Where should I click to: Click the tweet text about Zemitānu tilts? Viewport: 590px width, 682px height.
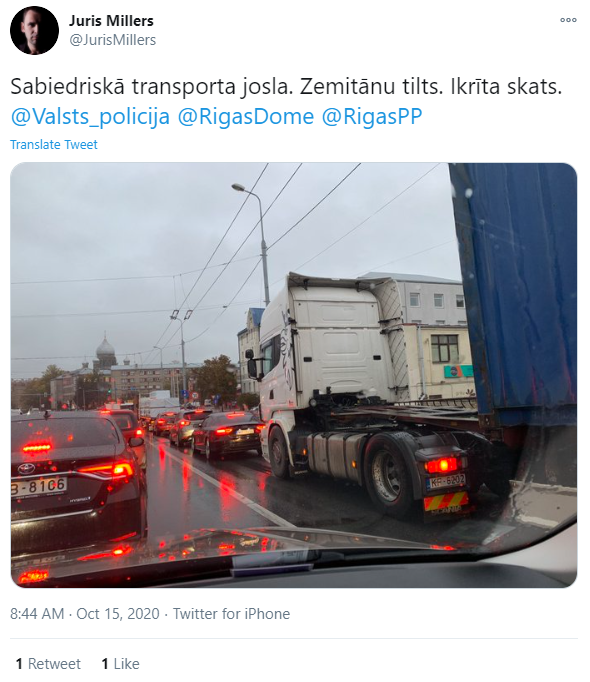[286, 87]
